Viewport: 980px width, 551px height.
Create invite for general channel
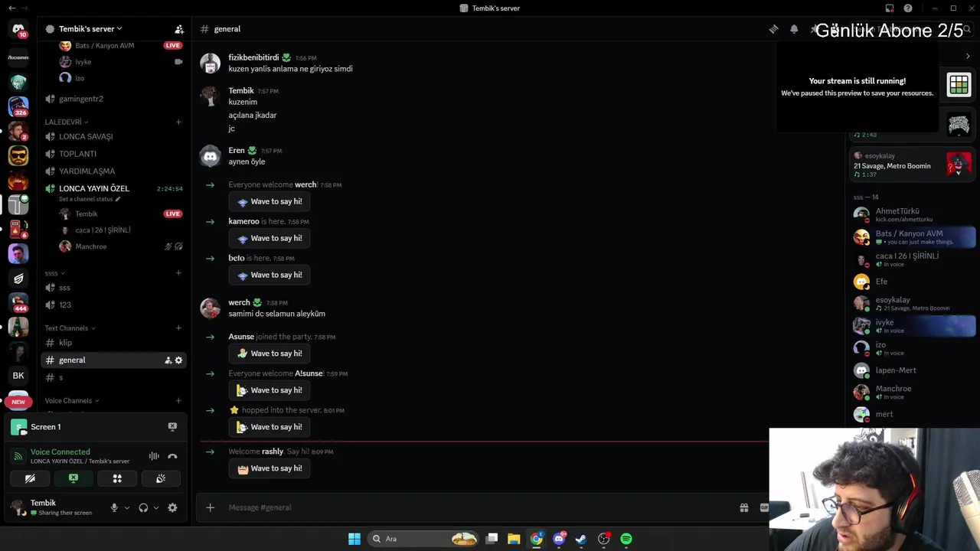(168, 360)
